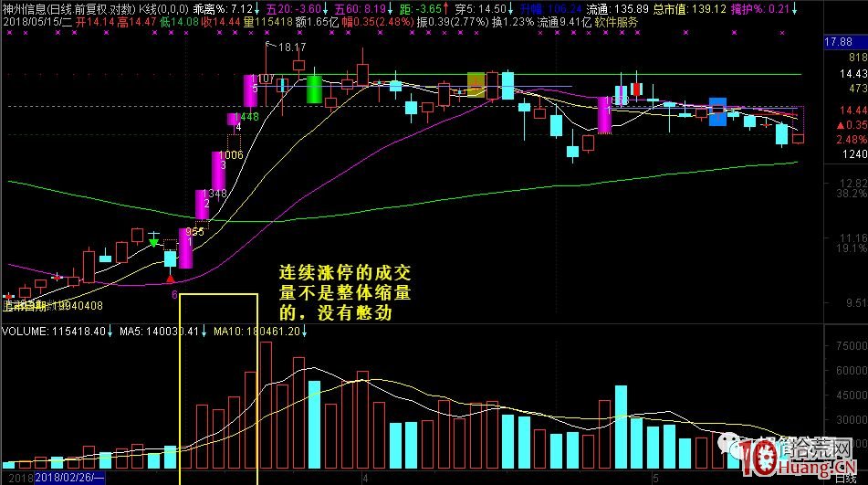The height and width of the screenshot is (485, 868).
Task: Click the 软件服务 sector label
Action: coord(616,22)
